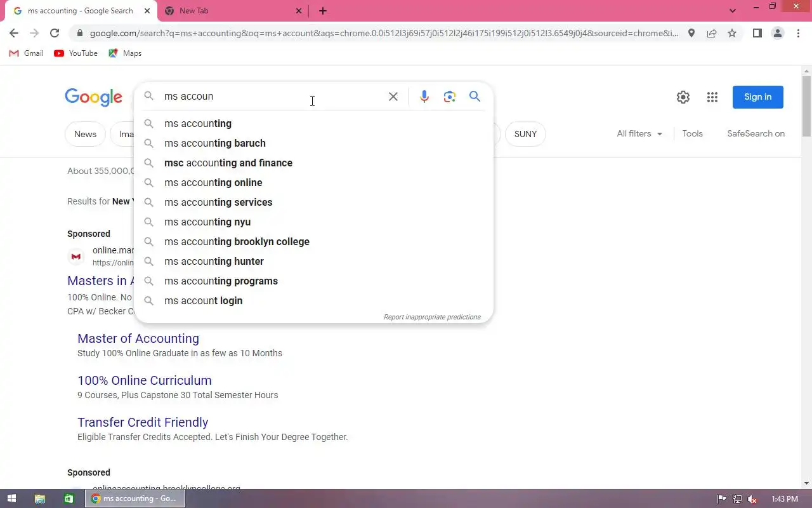Open Action Center flag tray icon
This screenshot has height=508, width=812.
722,499
